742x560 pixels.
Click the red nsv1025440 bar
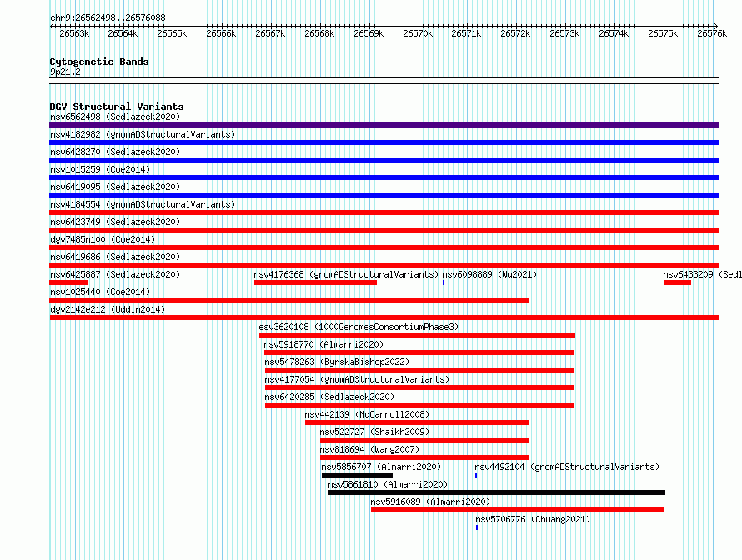(x=288, y=300)
